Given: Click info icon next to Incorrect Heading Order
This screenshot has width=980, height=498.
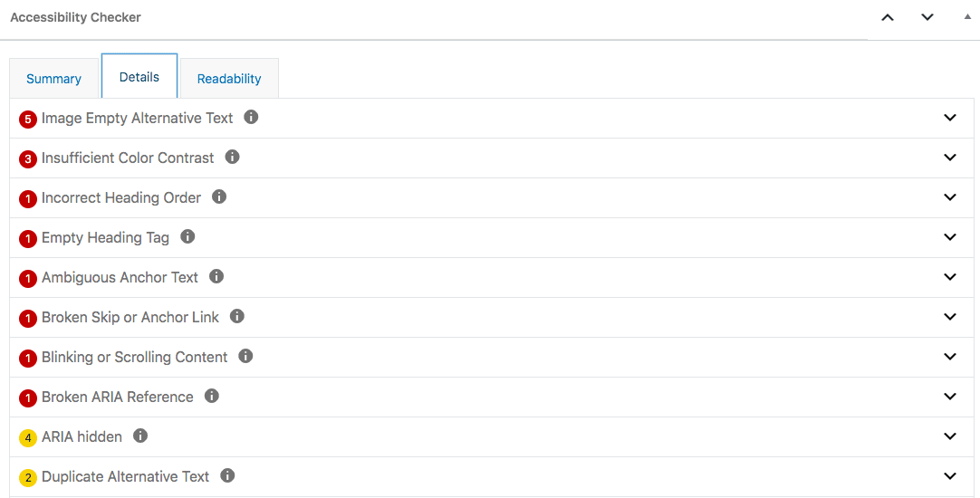Looking at the screenshot, I should pyautogui.click(x=219, y=196).
